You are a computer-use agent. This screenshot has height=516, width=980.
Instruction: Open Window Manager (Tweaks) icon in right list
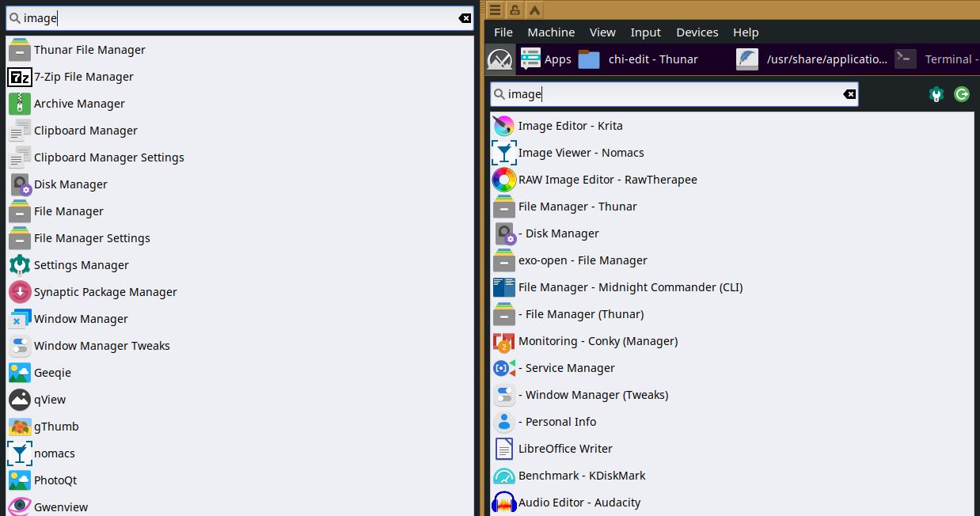503,395
